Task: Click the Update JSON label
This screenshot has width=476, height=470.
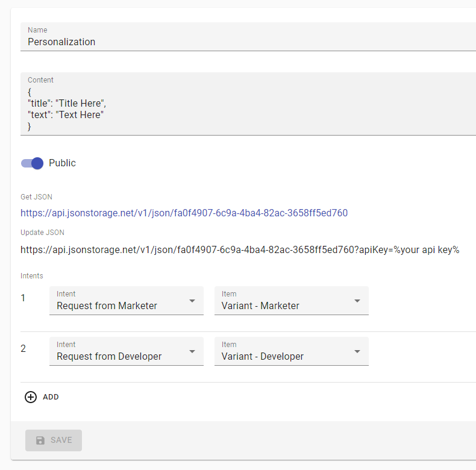Action: (x=43, y=233)
